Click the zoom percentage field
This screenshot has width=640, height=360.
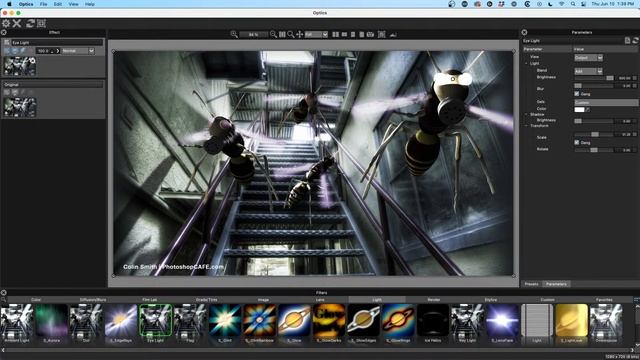click(x=253, y=35)
